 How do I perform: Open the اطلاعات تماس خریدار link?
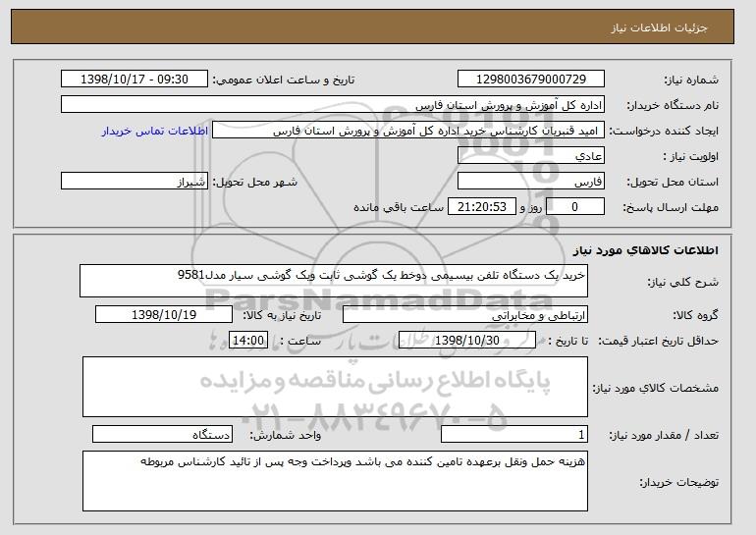click(x=155, y=131)
